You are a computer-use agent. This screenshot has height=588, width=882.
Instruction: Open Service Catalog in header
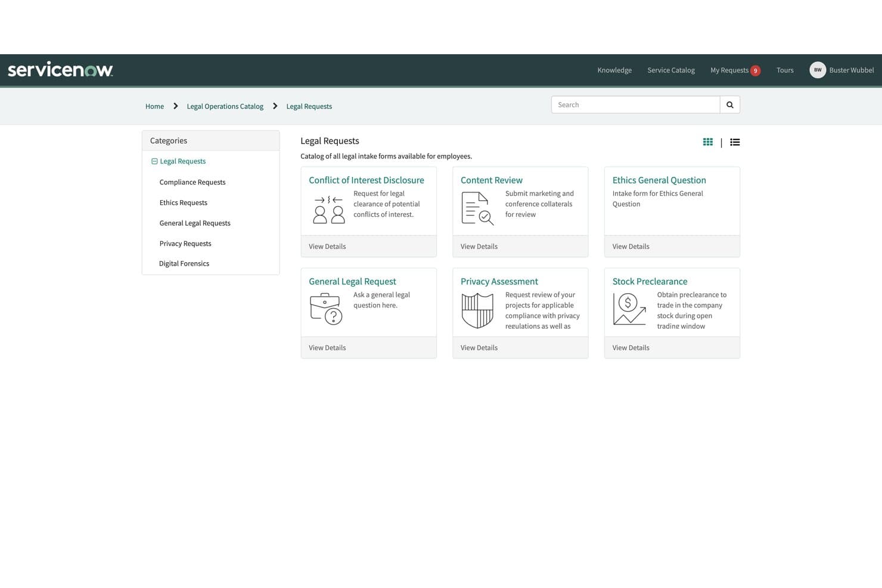click(671, 70)
